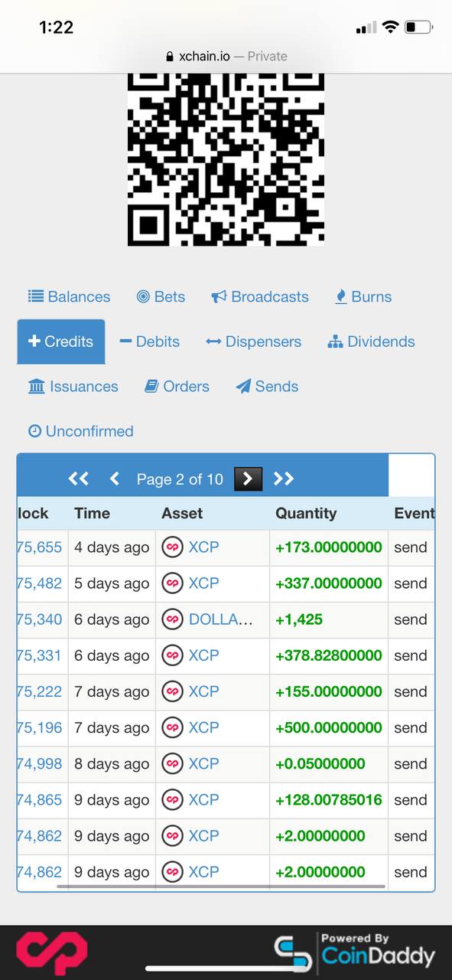This screenshot has height=980, width=452.
Task: Open the Dispensers tab
Action: [254, 341]
